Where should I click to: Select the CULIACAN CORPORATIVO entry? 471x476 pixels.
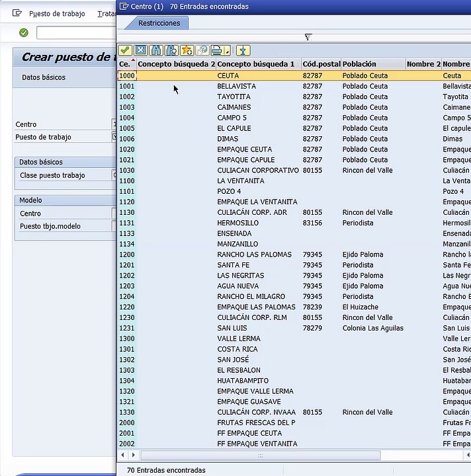258,171
